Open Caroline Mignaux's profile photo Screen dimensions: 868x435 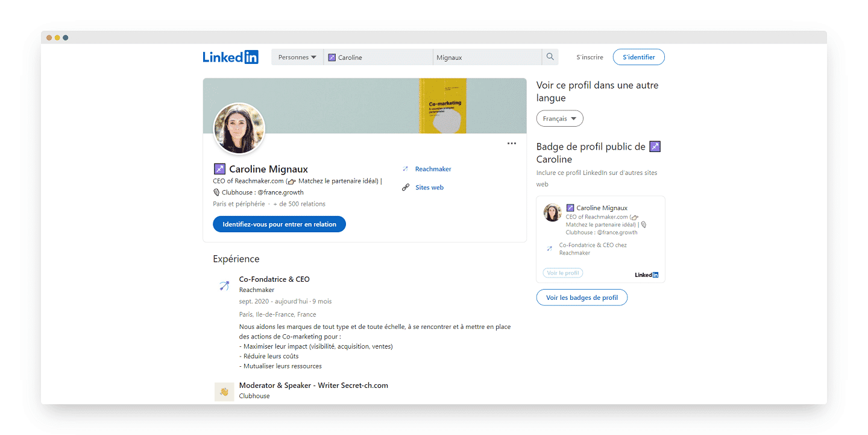[x=239, y=129]
